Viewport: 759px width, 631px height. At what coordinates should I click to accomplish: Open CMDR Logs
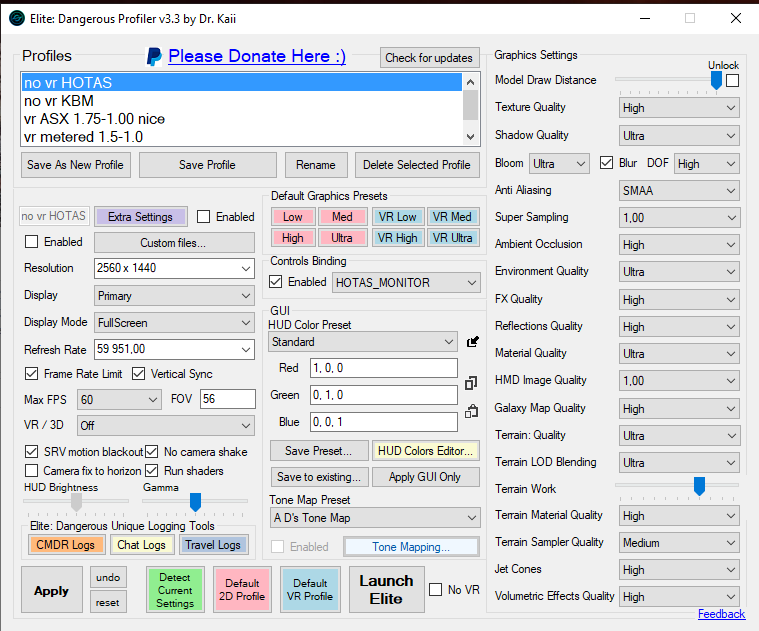click(66, 545)
